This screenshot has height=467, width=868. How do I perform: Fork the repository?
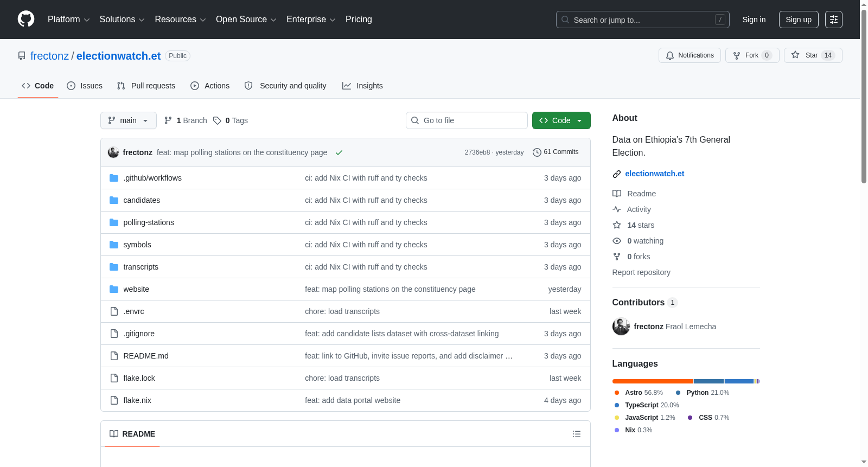click(x=752, y=55)
